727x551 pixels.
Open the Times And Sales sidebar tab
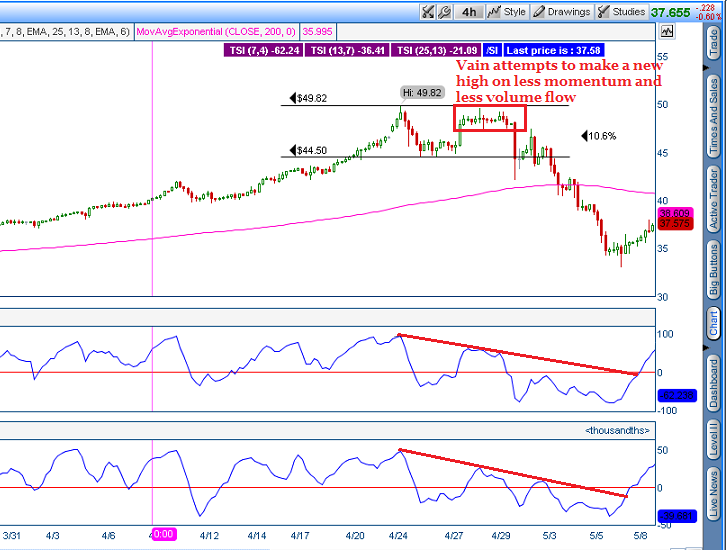tap(714, 116)
